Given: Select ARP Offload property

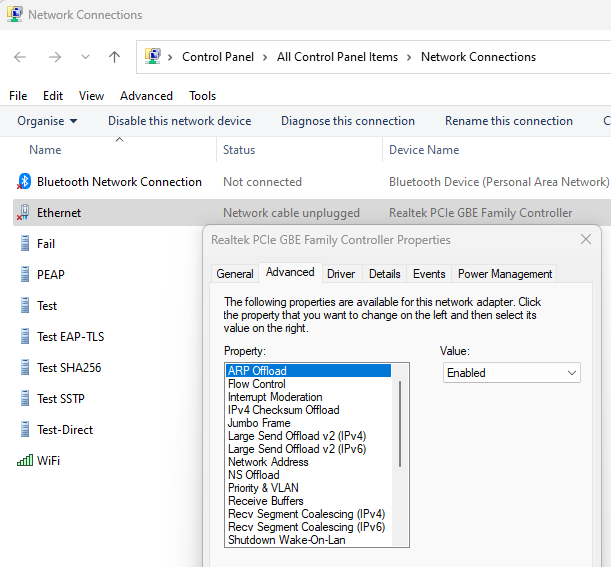Looking at the screenshot, I should (x=308, y=371).
